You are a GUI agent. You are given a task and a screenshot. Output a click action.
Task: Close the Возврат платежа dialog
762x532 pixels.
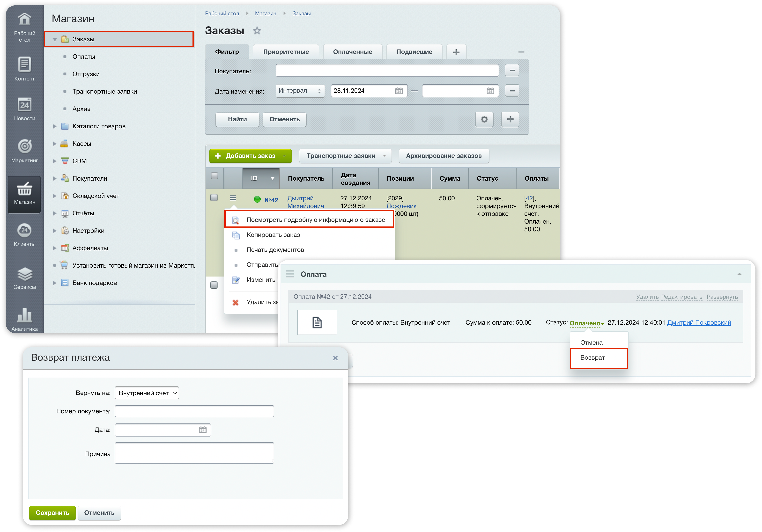tap(335, 358)
